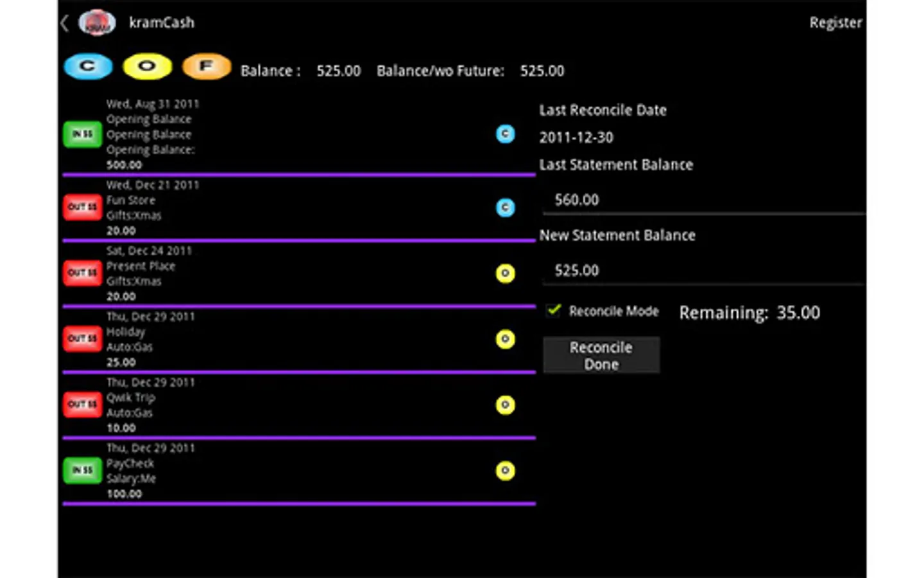This screenshot has height=578, width=924.
Task: Select the blue C cleared filter button
Action: 88,67
